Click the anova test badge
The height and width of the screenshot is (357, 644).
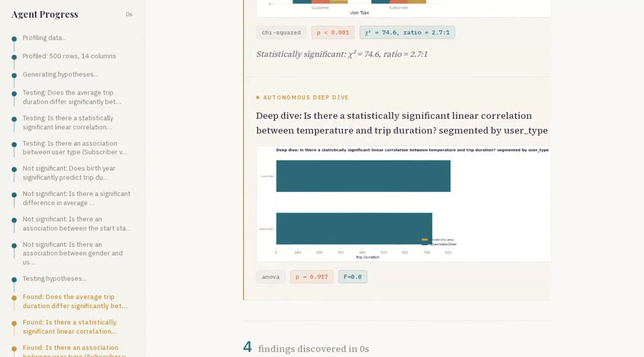pyautogui.click(x=270, y=277)
